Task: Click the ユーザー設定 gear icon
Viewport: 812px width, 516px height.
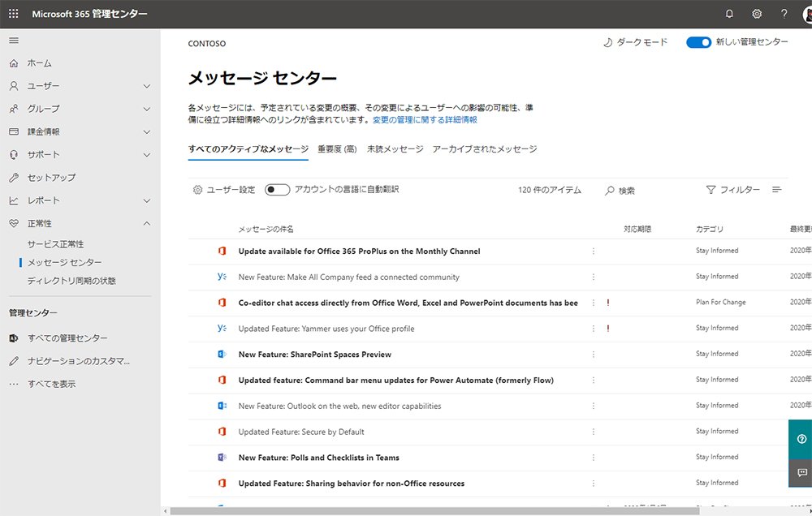Action: (197, 190)
